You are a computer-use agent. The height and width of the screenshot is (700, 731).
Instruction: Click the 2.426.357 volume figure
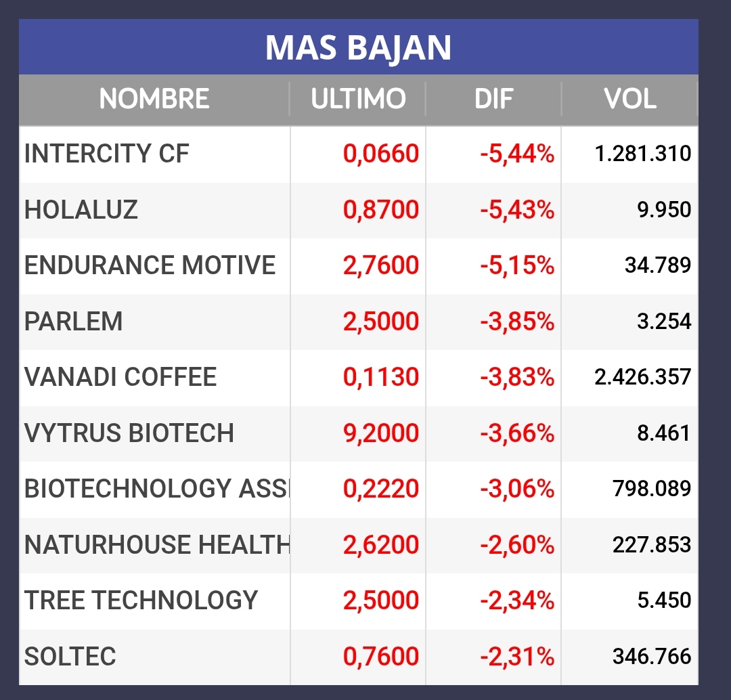click(x=642, y=377)
